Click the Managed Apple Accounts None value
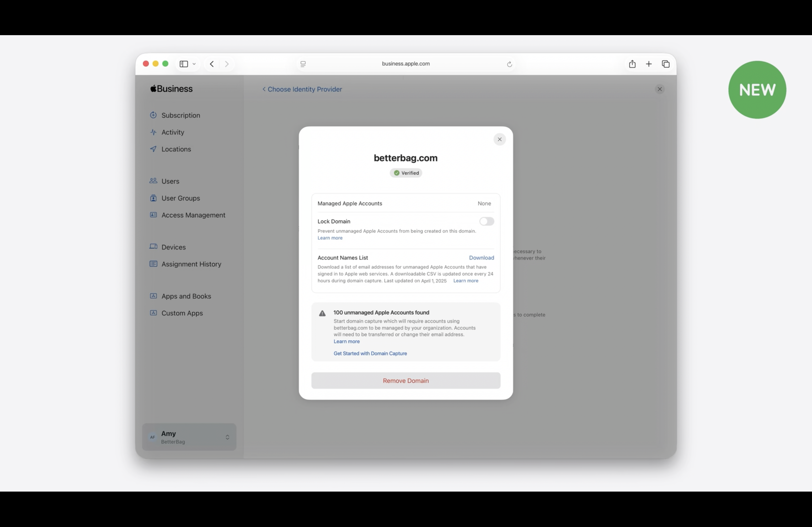The width and height of the screenshot is (812, 527). 484,203
